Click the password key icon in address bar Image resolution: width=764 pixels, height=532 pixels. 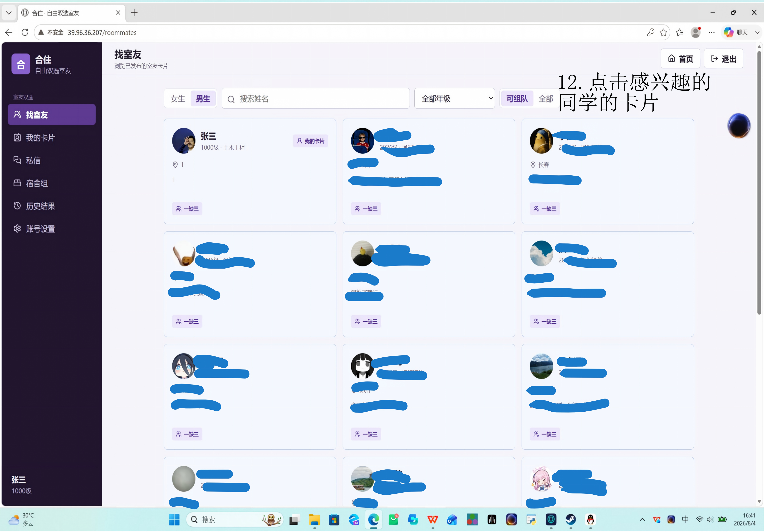pos(650,32)
